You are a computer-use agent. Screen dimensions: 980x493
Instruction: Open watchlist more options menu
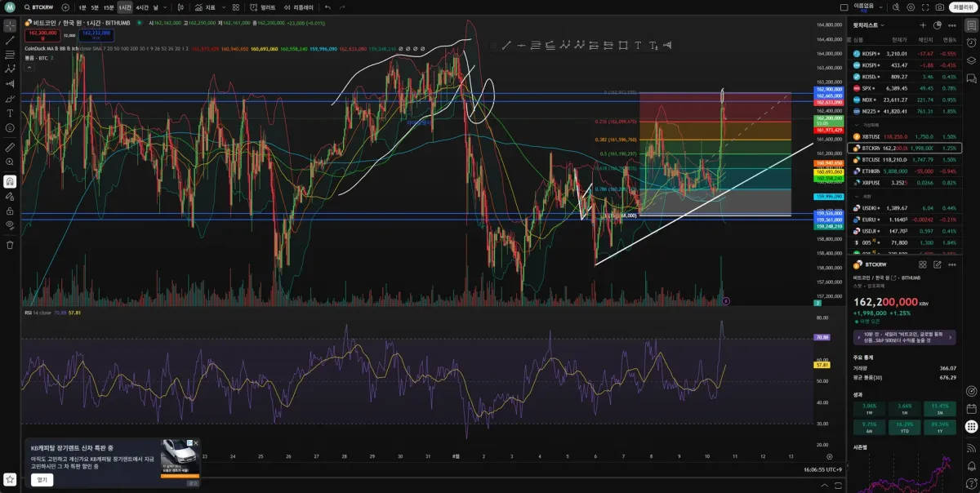[952, 25]
